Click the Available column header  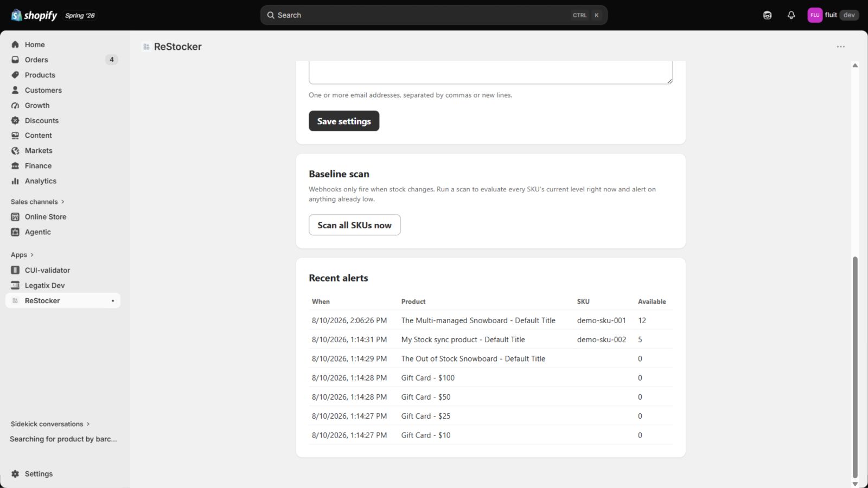point(652,301)
